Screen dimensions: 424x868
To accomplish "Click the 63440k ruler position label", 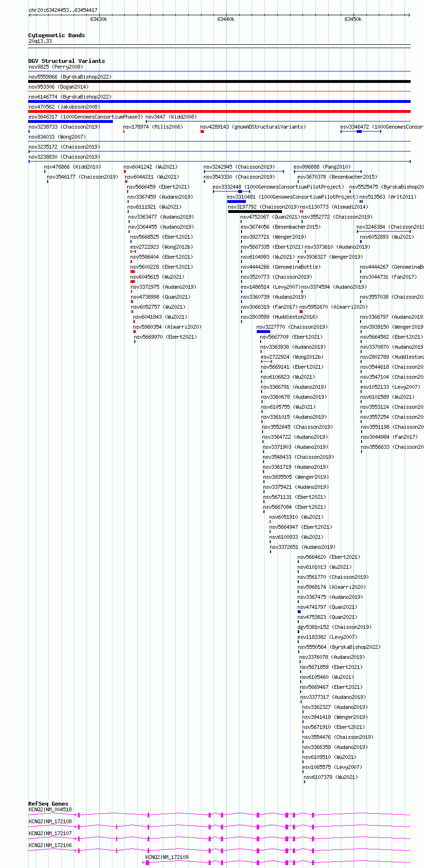I will (226, 19).
